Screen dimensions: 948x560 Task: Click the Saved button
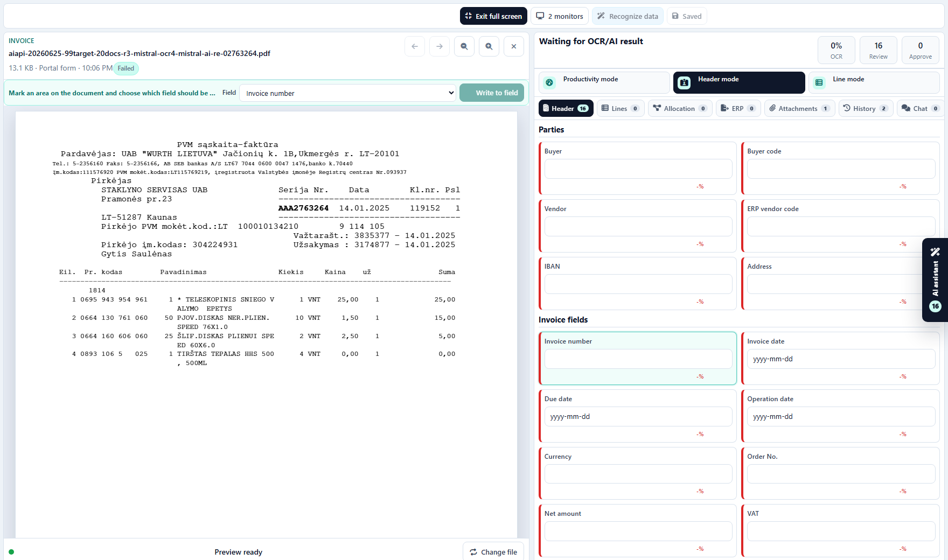click(687, 16)
